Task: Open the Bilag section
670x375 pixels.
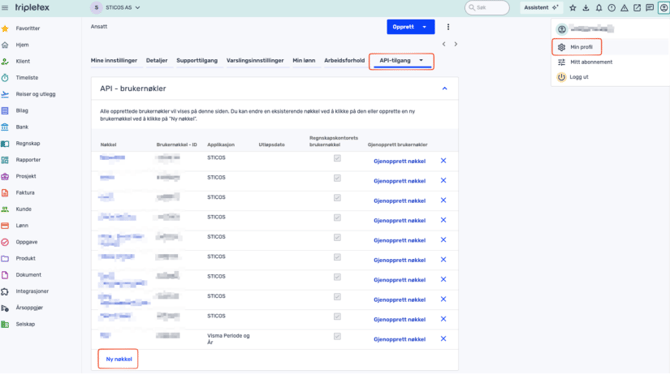Action: [x=22, y=111]
